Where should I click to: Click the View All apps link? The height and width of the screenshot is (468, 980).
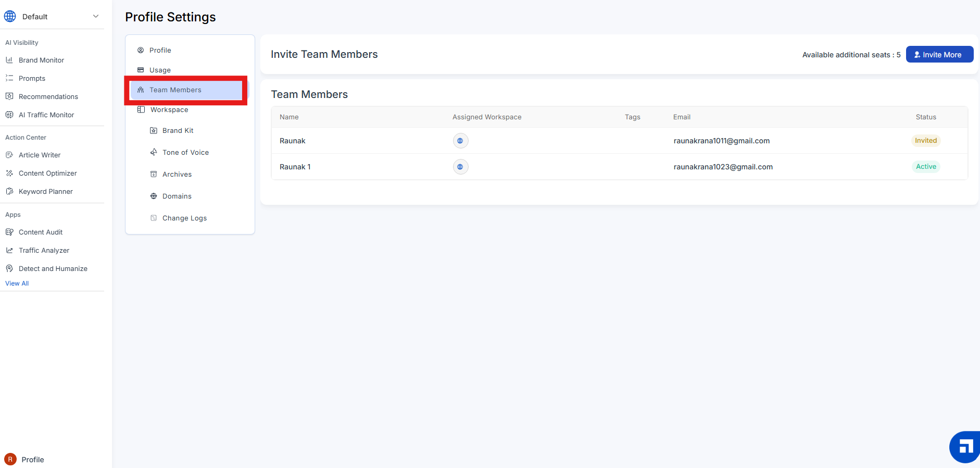click(17, 284)
